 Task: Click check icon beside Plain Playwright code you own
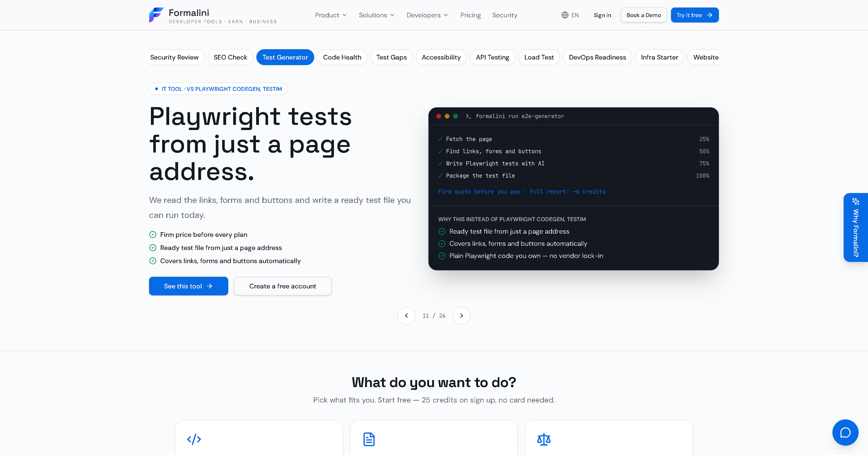click(442, 256)
